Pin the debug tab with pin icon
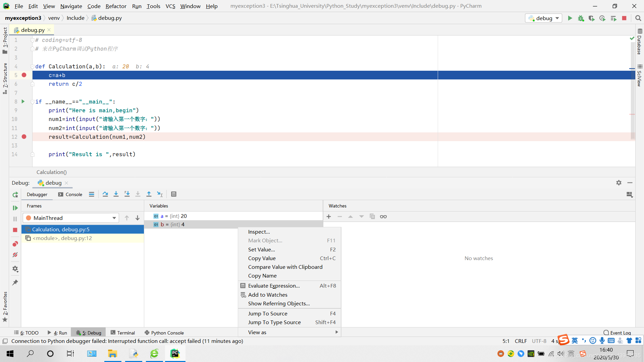644x362 pixels. pyautogui.click(x=15, y=283)
